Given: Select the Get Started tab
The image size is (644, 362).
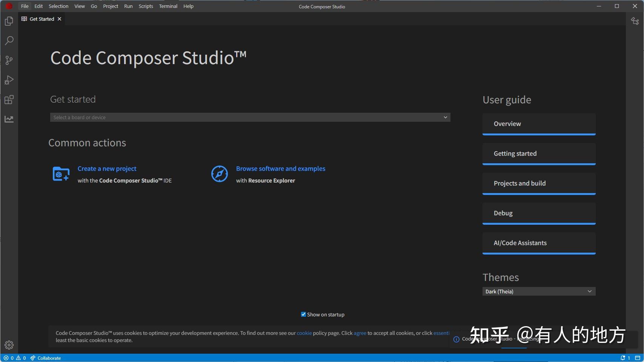Looking at the screenshot, I should coord(41,19).
